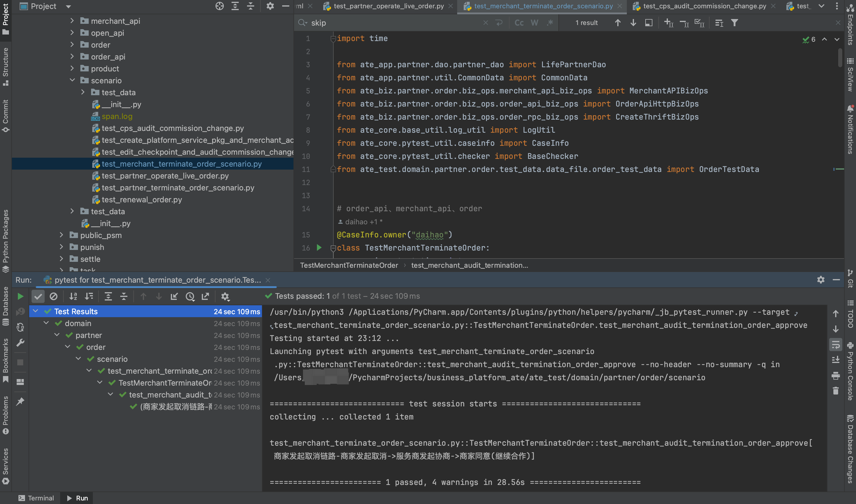Click TestMerchantTerminateOrder breadcrumb

(x=349, y=265)
